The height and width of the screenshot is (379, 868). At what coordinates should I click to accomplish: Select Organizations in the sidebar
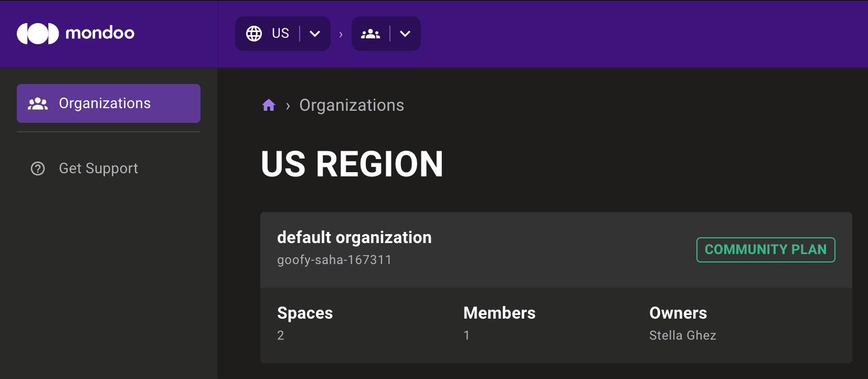[109, 103]
